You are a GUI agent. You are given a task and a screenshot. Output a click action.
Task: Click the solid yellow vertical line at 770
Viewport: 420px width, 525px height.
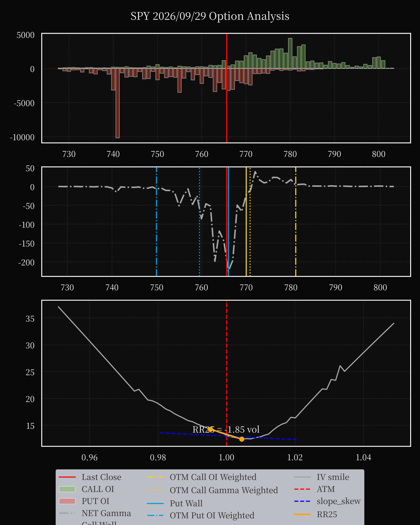246,221
